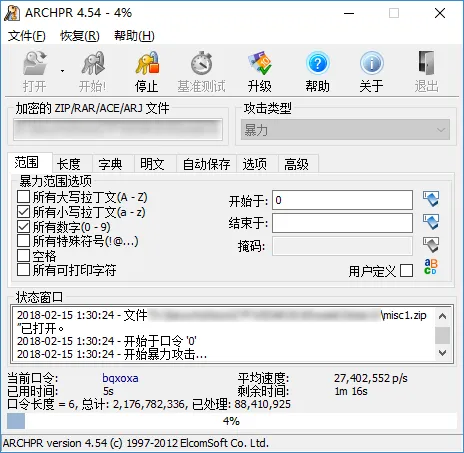This screenshot has width=464, height=453.
Task: Click the icon beside 结束于 field
Action: pos(431,222)
